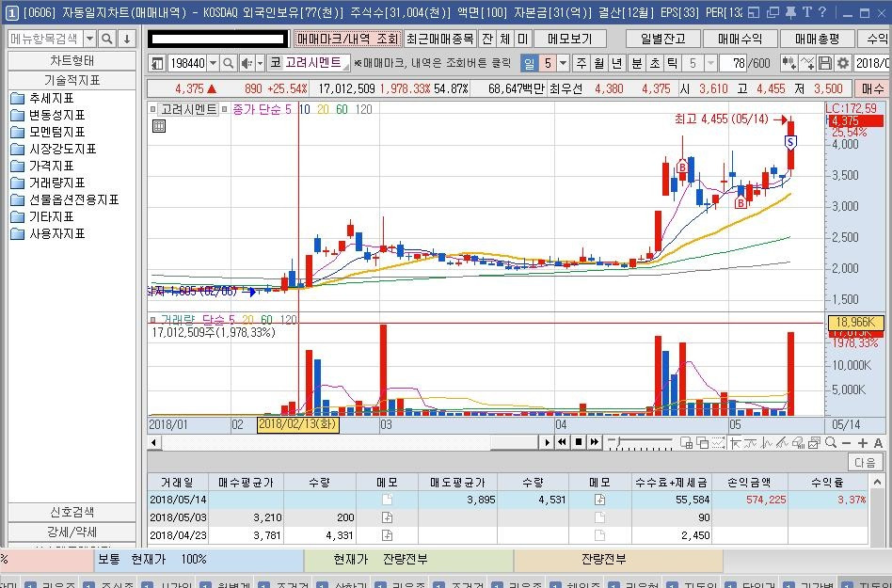Open the 최근매매종목 list
Screen dimensions: 892x588
pos(439,39)
